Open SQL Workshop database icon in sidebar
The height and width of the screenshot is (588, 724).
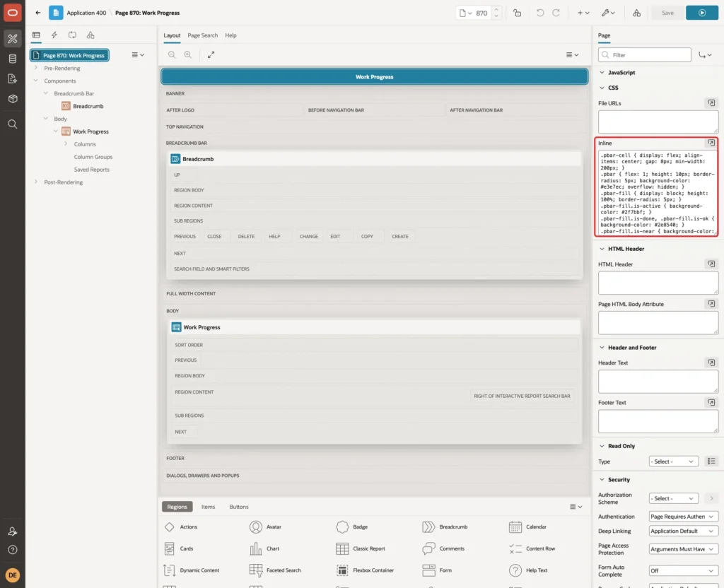pos(13,59)
